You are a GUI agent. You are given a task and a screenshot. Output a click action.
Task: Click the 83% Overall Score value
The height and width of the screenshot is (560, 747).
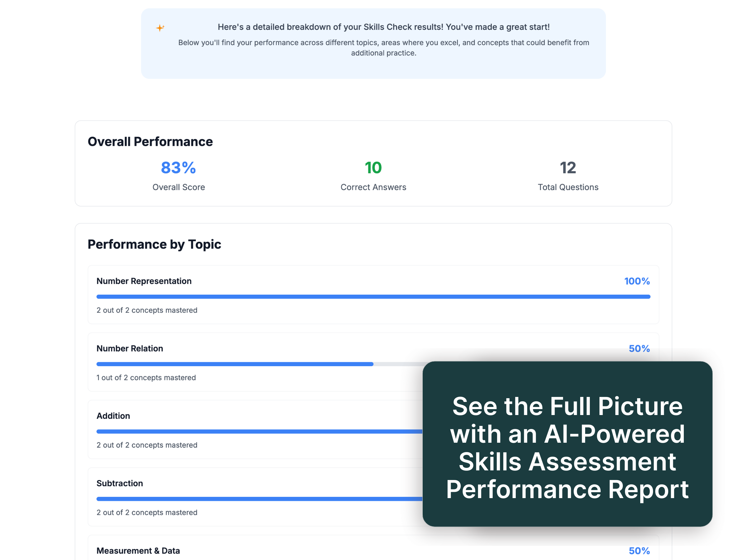click(x=178, y=168)
